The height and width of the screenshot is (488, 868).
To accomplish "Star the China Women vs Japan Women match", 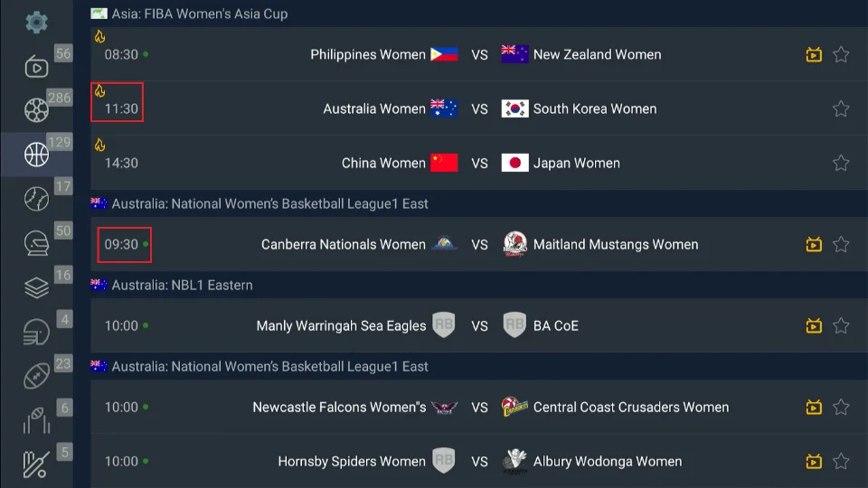I will [841, 164].
